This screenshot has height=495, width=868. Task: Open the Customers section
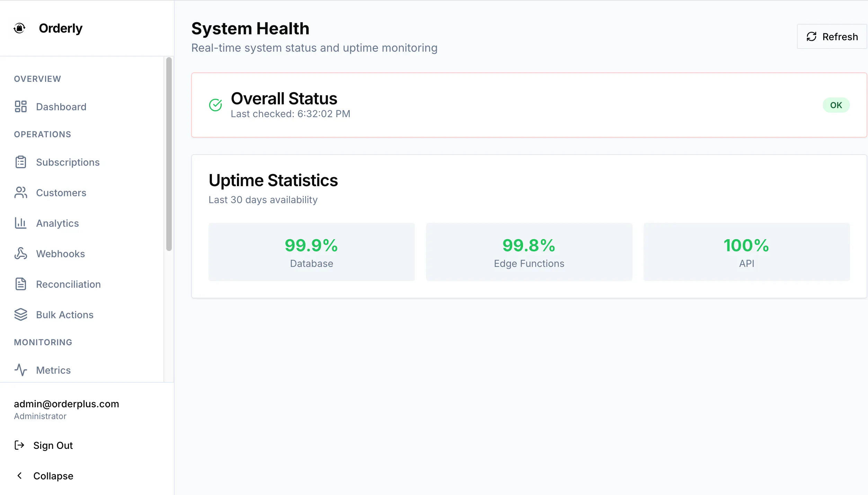click(82, 192)
